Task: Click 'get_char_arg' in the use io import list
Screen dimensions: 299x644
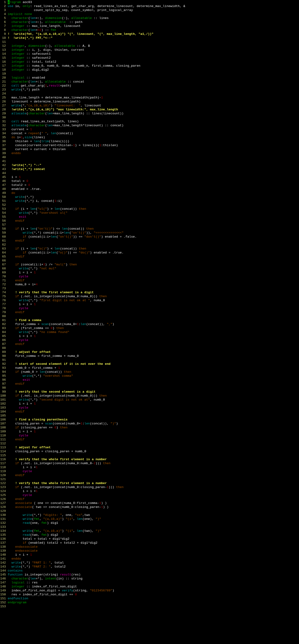Action: 82,6
